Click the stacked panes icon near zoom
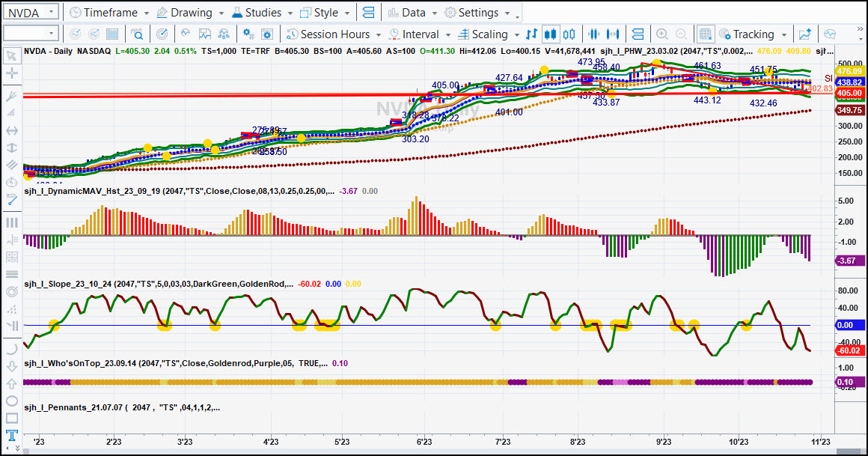868x456 pixels. point(638,34)
